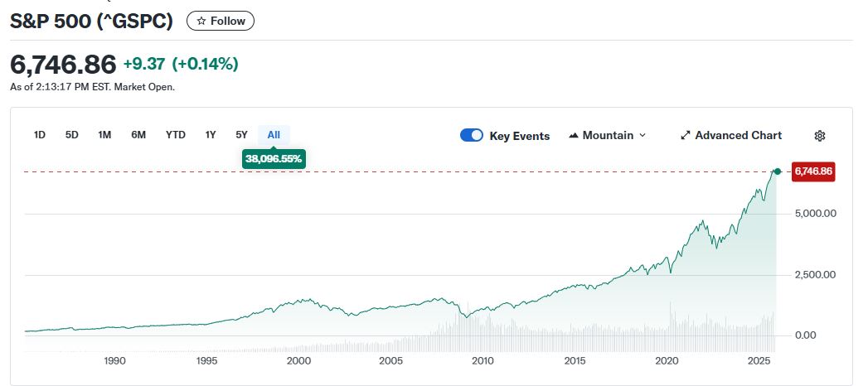868x386 pixels.
Task: Click the 1990 x-axis label
Action: [114, 361]
